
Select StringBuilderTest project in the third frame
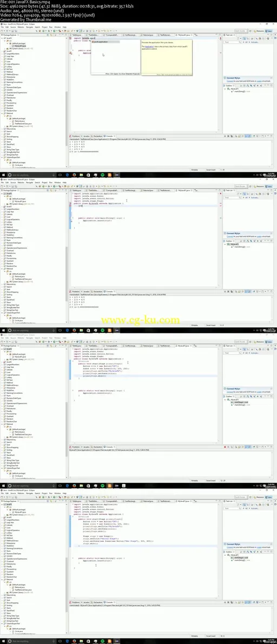(12, 463)
